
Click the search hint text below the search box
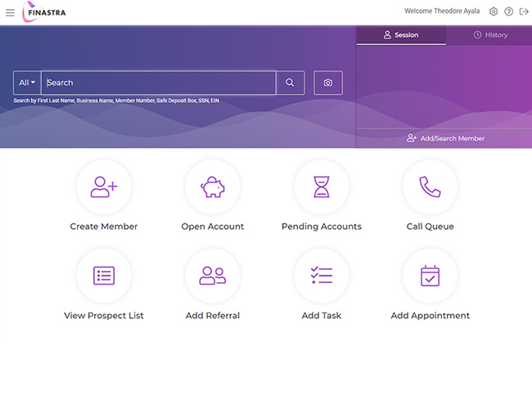[116, 101]
